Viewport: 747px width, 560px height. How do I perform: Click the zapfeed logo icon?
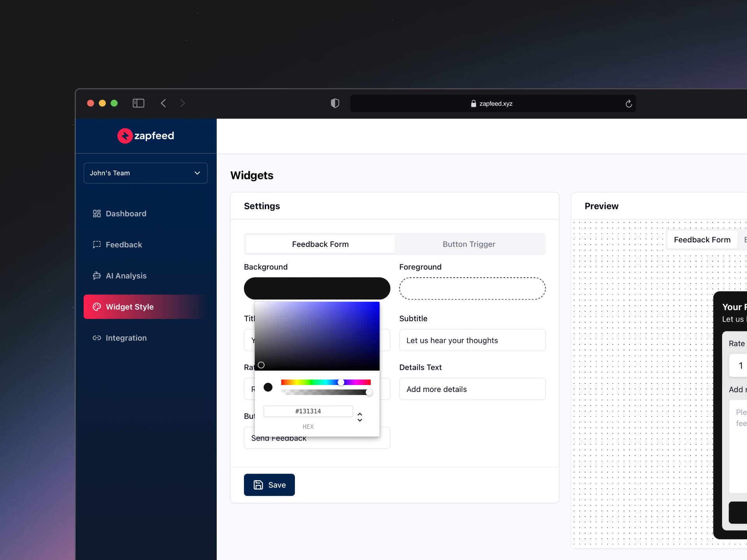click(x=125, y=136)
